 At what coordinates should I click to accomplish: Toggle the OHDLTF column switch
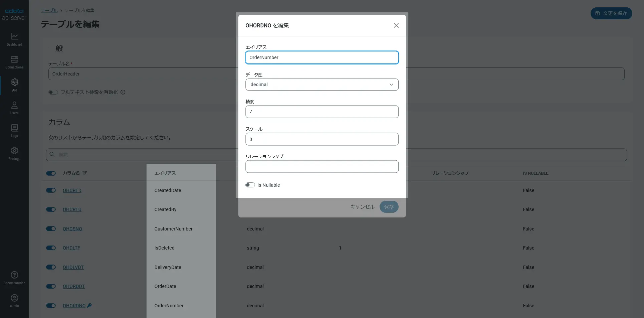51,248
